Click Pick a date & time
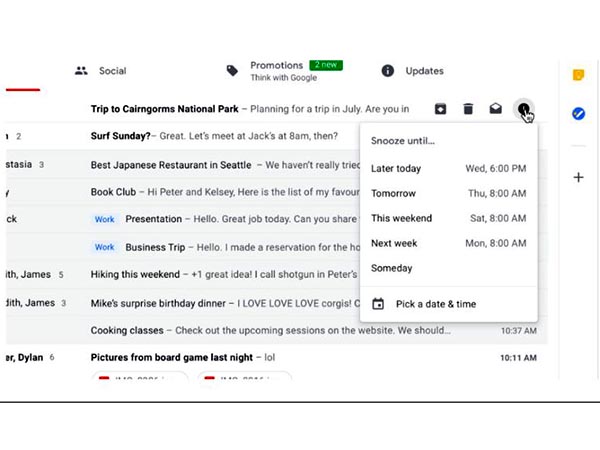 tap(435, 304)
